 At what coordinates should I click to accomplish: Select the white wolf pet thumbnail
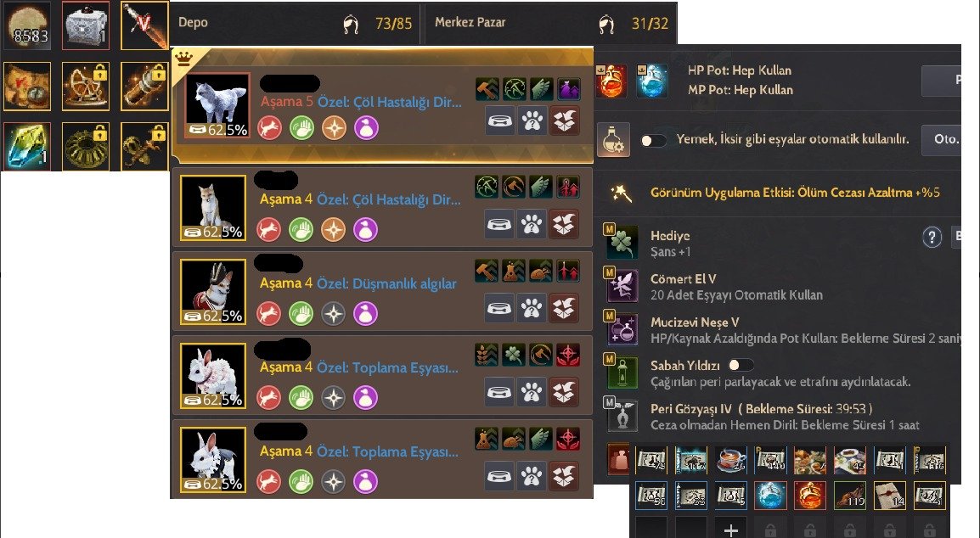point(218,105)
